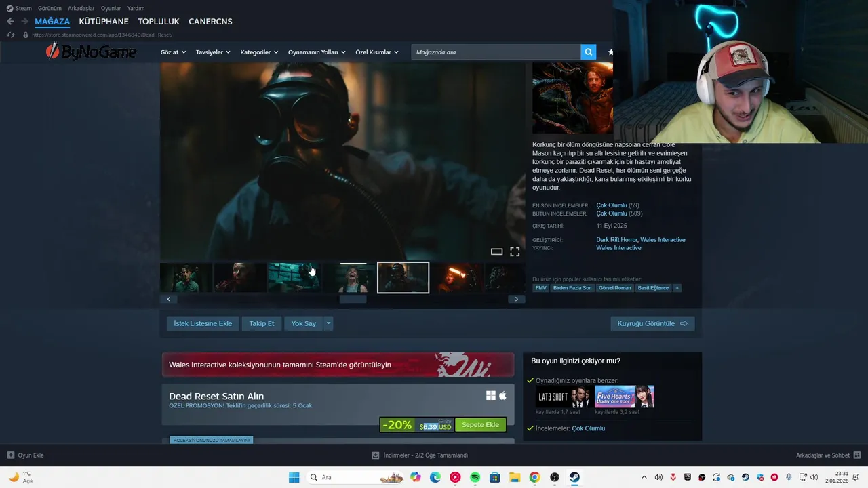This screenshot has height=488, width=868.
Task: Select the FMV tag
Action: pyautogui.click(x=540, y=288)
